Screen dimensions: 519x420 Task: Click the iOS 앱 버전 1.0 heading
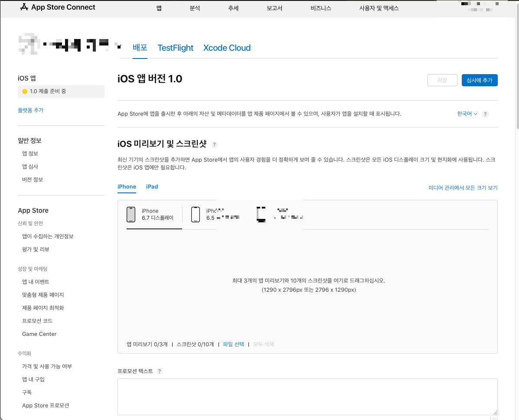pyautogui.click(x=150, y=79)
